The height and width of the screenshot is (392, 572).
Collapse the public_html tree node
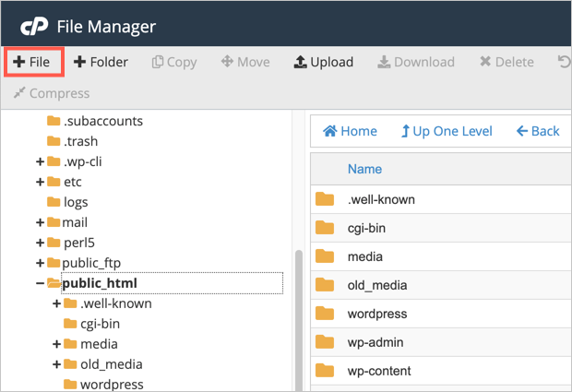pos(40,283)
